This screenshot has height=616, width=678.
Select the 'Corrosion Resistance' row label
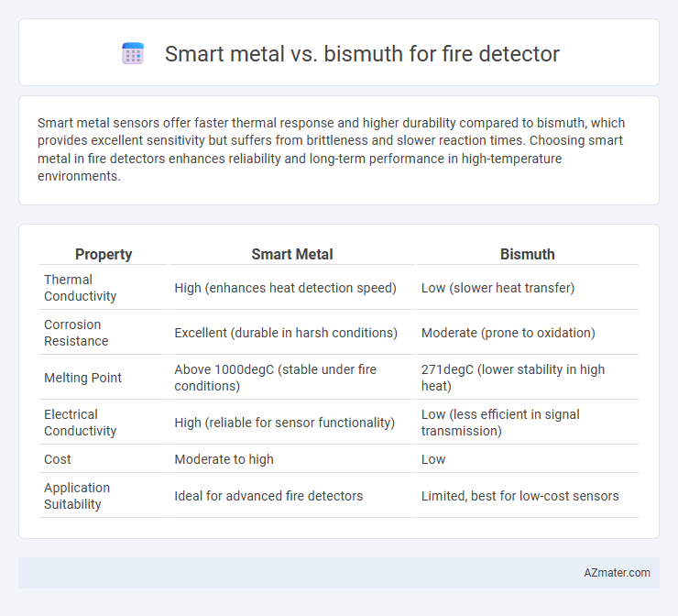[76, 333]
